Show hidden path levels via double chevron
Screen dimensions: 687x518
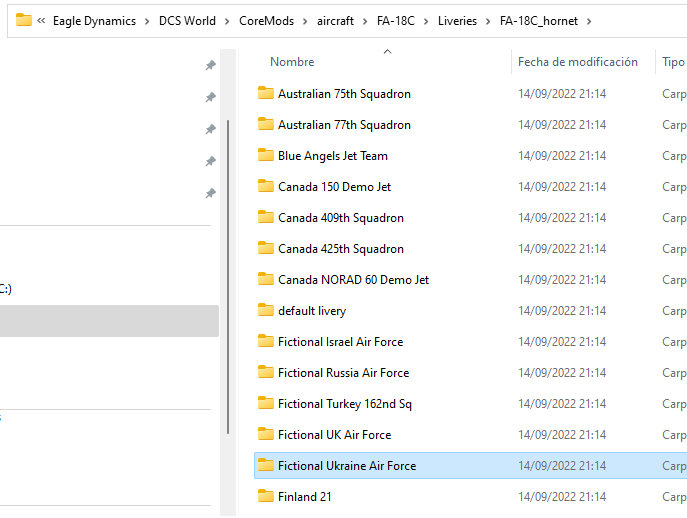coord(41,21)
